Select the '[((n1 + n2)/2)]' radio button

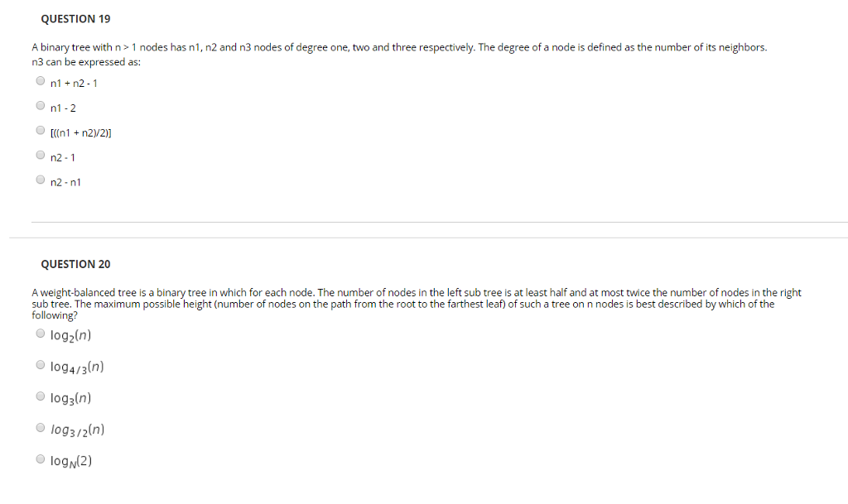click(x=41, y=130)
